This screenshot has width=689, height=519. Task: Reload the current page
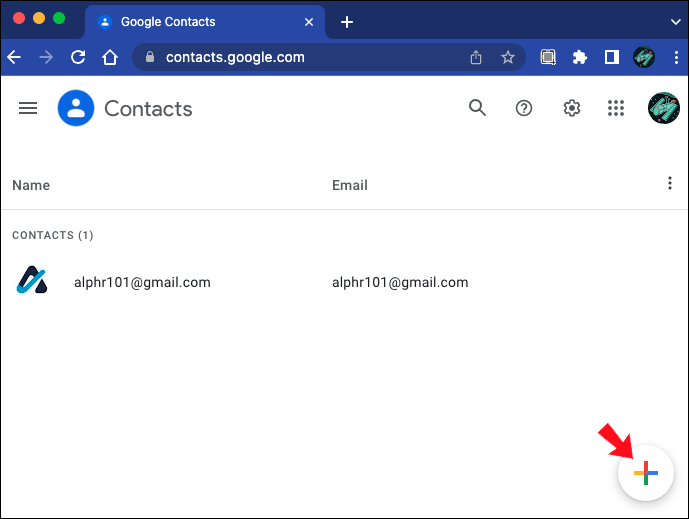coord(78,57)
